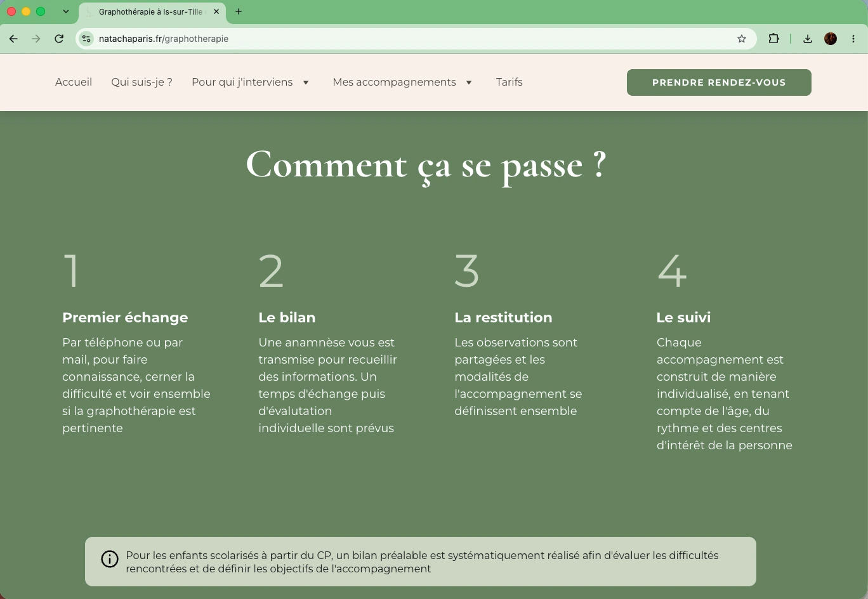Open the Chrome profile avatar

pos(831,39)
